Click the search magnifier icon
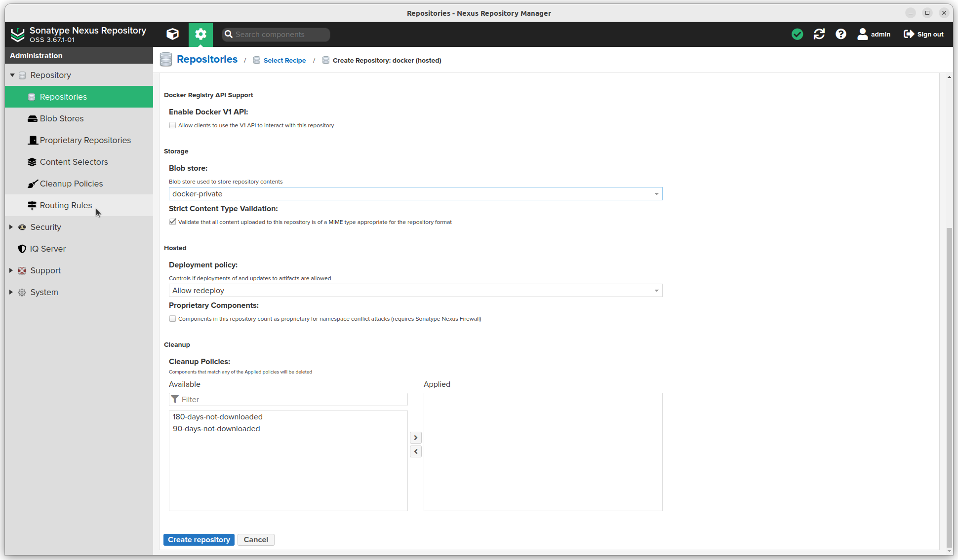This screenshot has height=560, width=958. [229, 34]
